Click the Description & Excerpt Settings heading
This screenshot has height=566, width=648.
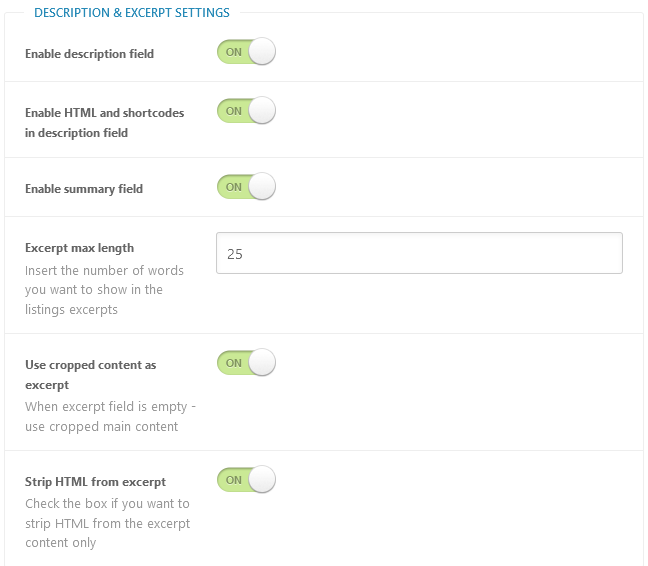pyautogui.click(x=131, y=13)
